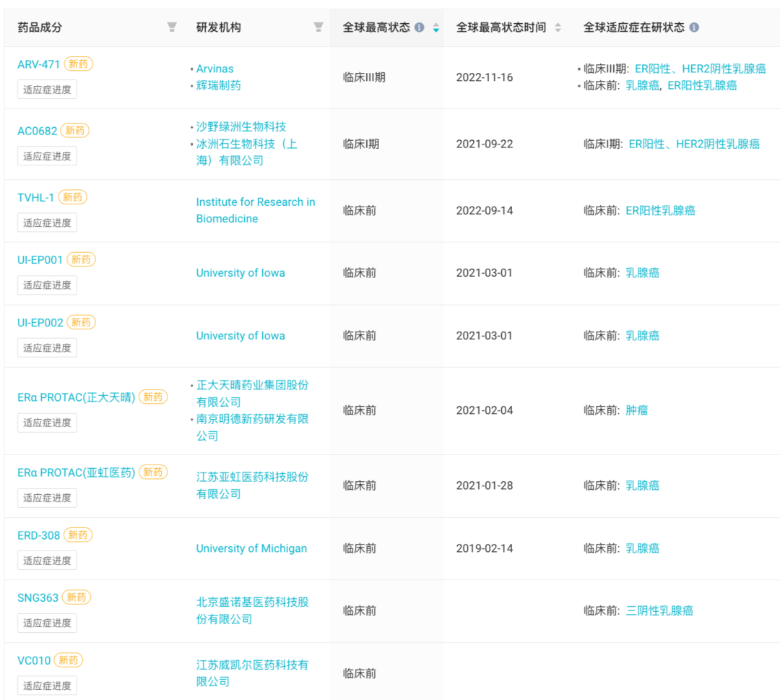Open 肿瘤 indication link
The height and width of the screenshot is (700, 780).
[637, 410]
